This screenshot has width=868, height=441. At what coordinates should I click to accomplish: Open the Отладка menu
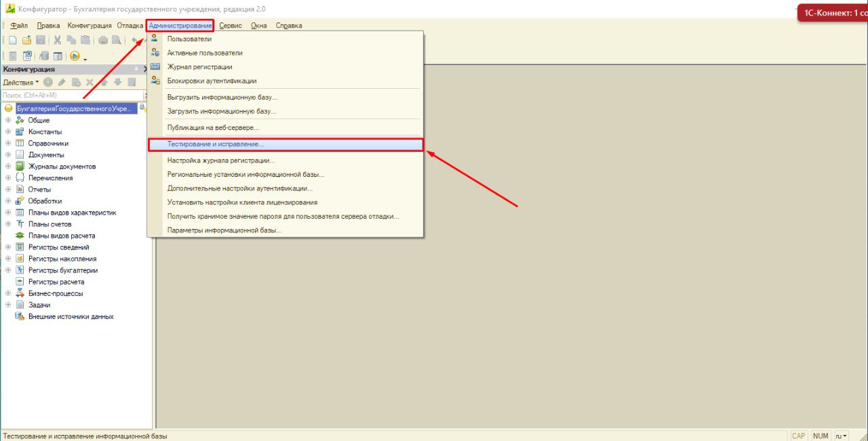coord(130,26)
